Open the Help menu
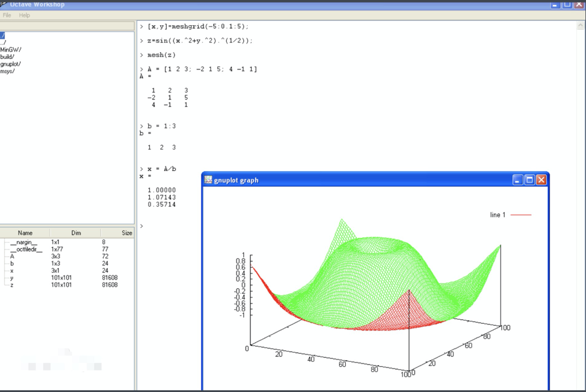Screen dimensions: 586x392 (25, 15)
